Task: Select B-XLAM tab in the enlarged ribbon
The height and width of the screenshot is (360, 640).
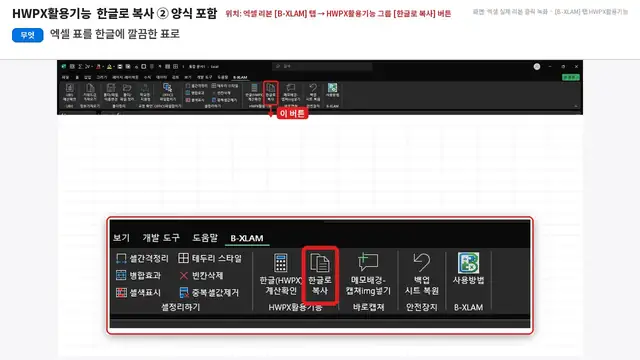Action: (247, 238)
